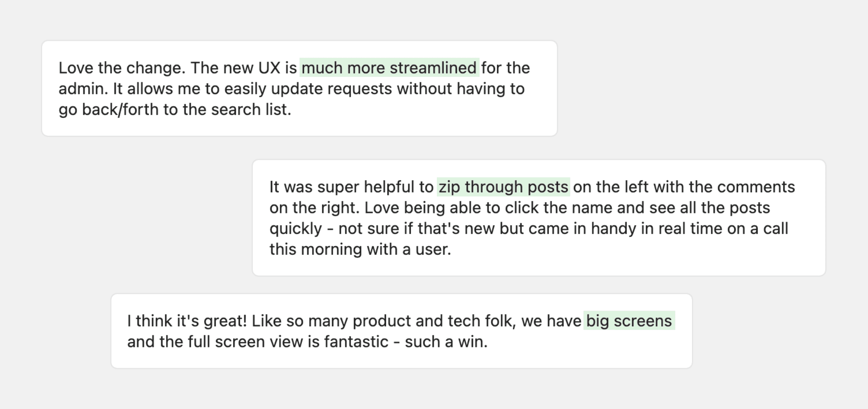Image resolution: width=868 pixels, height=409 pixels.
Task: Select the 'I think it's great!' testimonial card
Action: [x=402, y=331]
